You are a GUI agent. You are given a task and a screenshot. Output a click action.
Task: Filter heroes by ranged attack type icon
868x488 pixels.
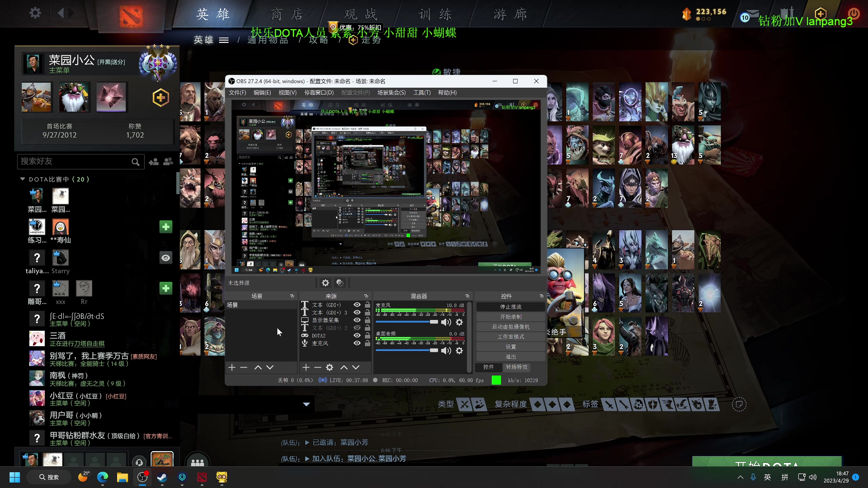pyautogui.click(x=479, y=404)
